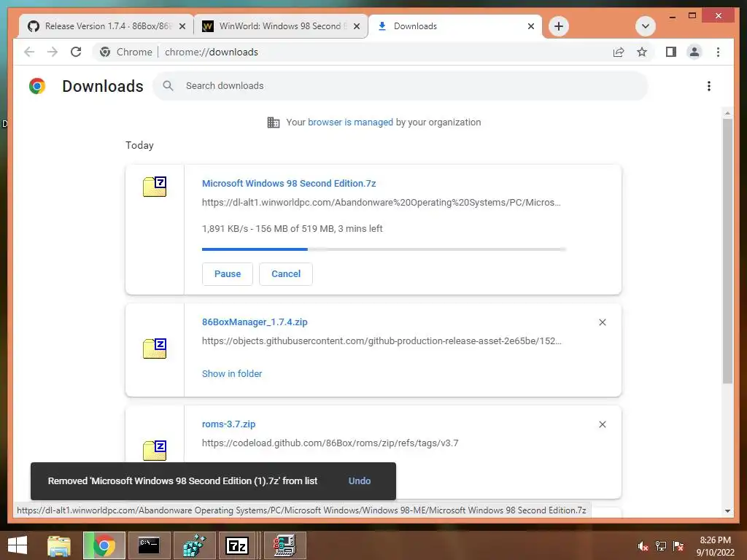Image resolution: width=747 pixels, height=560 pixels.
Task: Bookmark this page with the star icon
Action: coord(642,52)
